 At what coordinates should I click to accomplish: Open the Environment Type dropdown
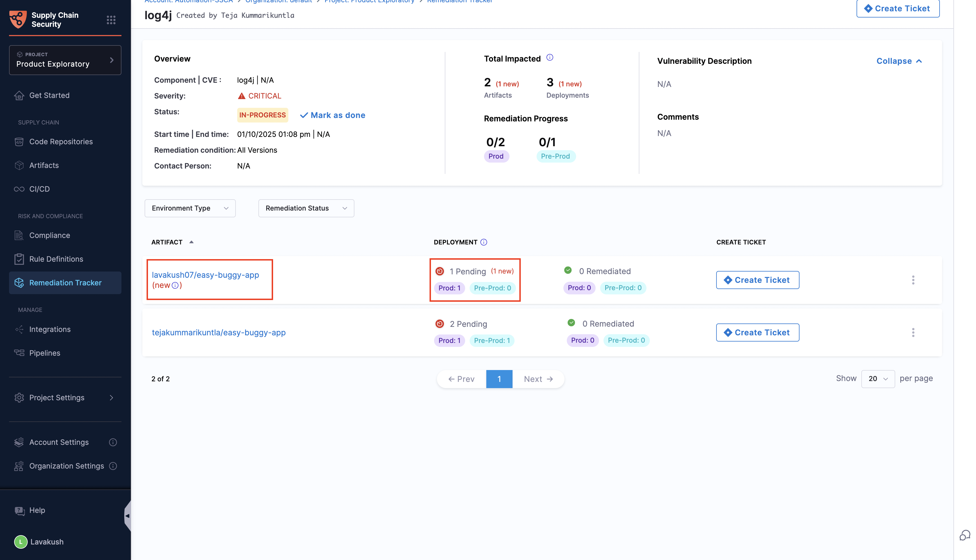tap(190, 208)
